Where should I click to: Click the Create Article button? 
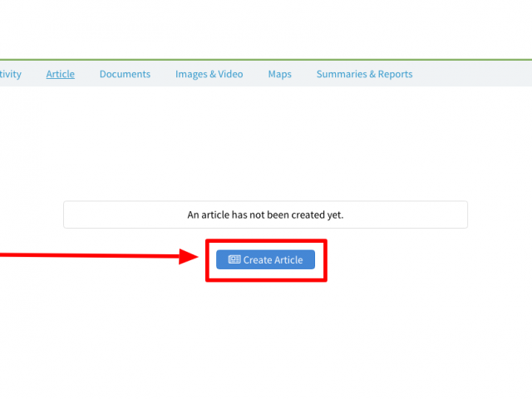[265, 259]
